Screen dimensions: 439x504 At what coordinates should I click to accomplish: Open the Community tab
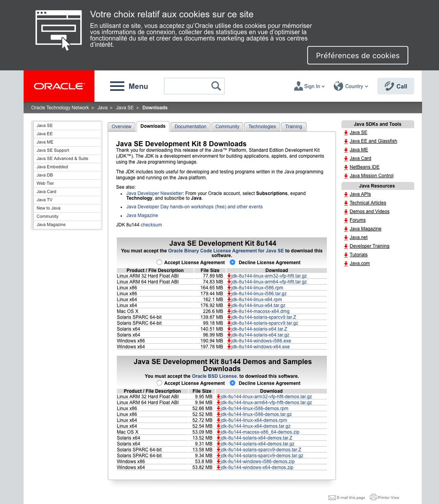tap(227, 126)
